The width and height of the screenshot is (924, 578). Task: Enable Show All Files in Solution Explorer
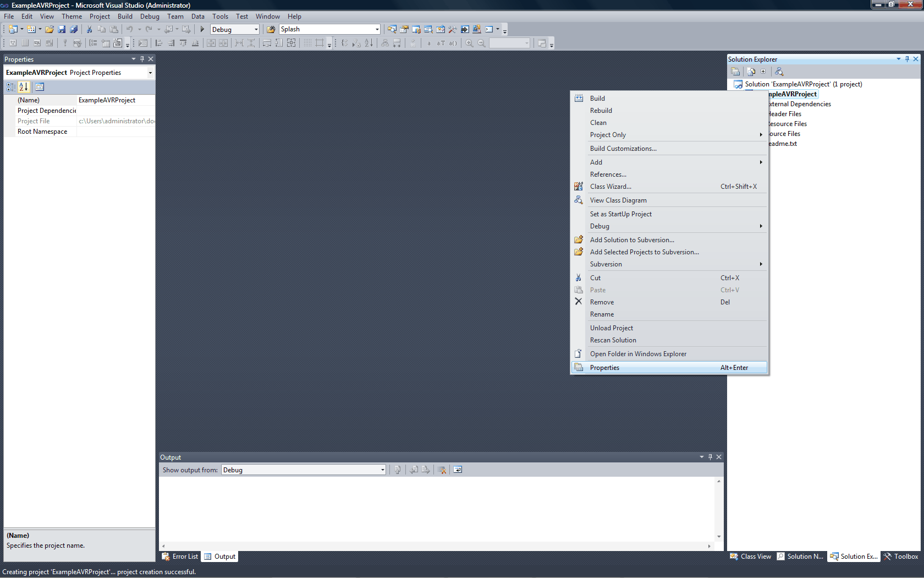click(751, 72)
